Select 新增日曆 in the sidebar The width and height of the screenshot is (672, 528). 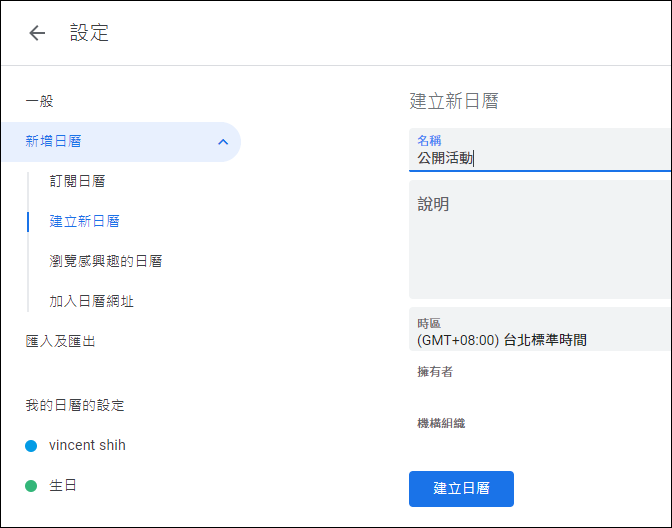coord(121,142)
